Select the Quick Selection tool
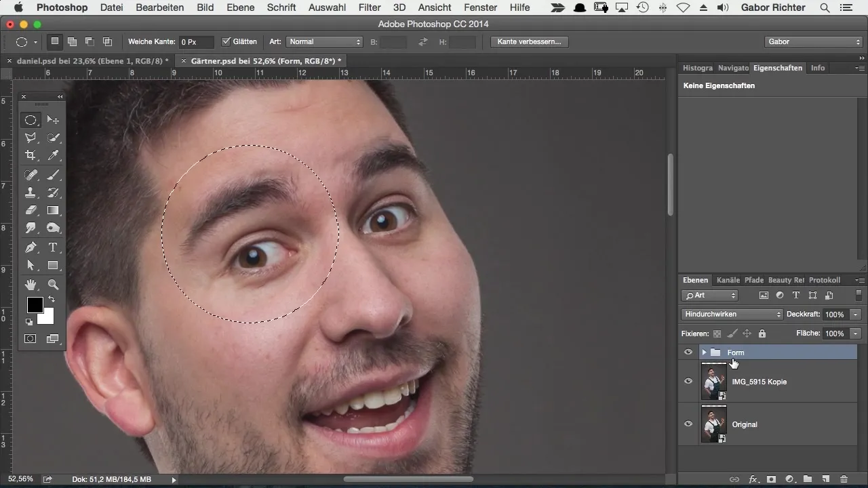 click(x=53, y=138)
